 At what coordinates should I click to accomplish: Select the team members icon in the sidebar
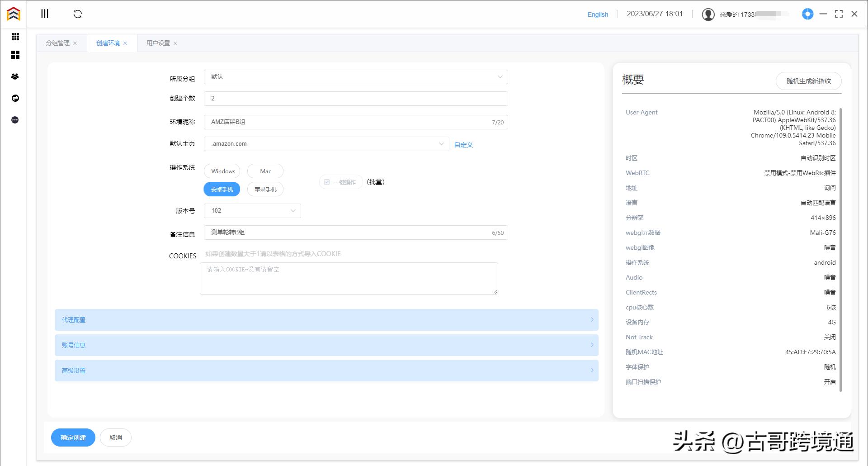coord(15,76)
